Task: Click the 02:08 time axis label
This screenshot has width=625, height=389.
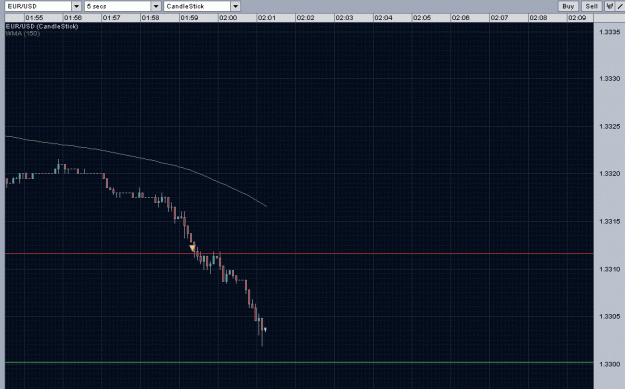Action: [x=539, y=18]
